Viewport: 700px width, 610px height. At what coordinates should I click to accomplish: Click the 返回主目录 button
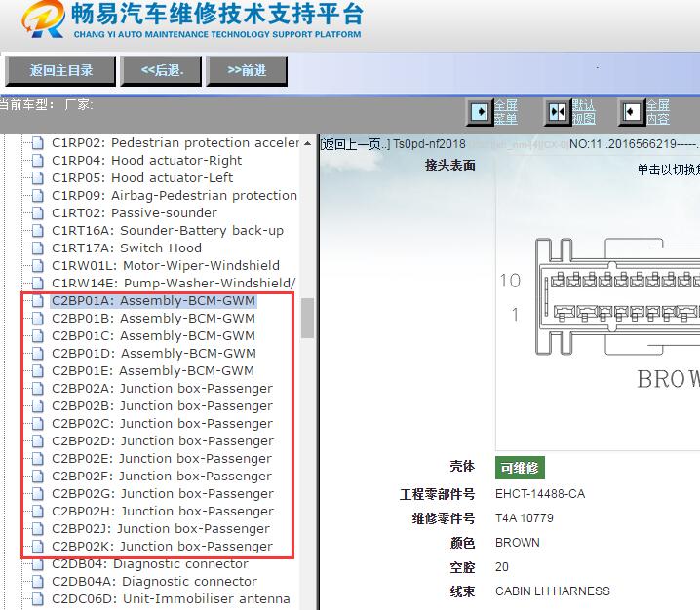click(x=60, y=70)
